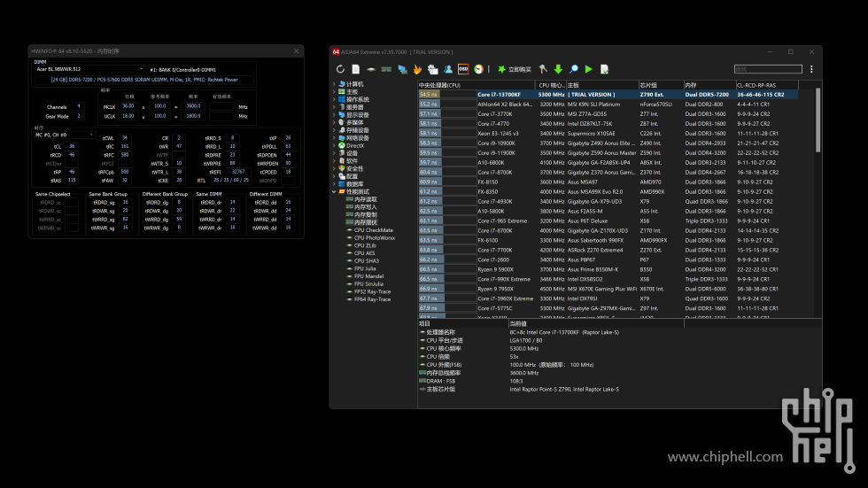Open cache and memory benchmark RAM icon

(386, 69)
